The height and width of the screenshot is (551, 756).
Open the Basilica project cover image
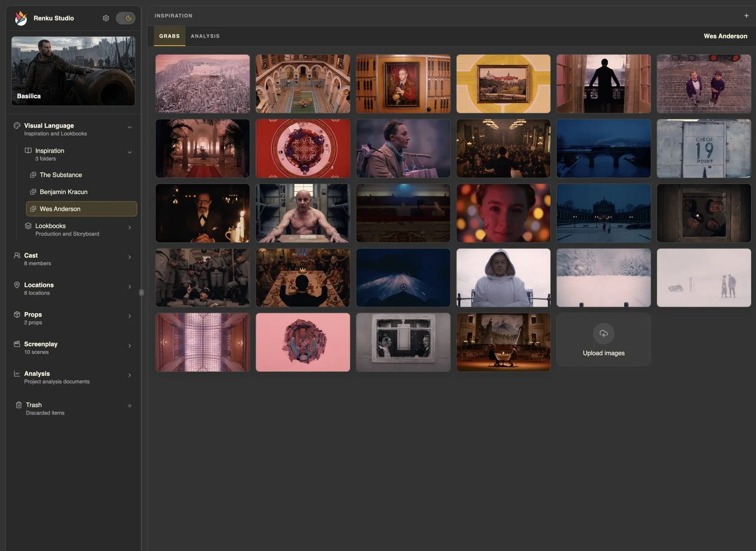click(73, 71)
